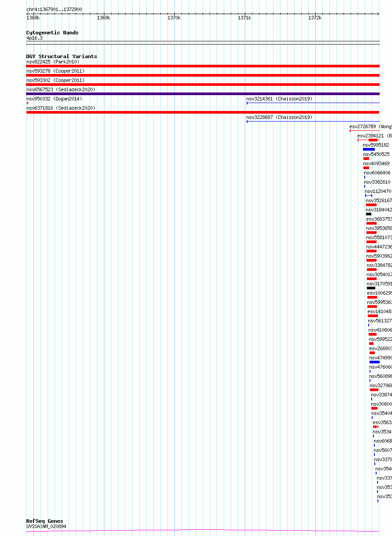Click the blue bar under nsv5995182
Image resolution: width=392 pixels, height=536 pixels.
coord(369,149)
